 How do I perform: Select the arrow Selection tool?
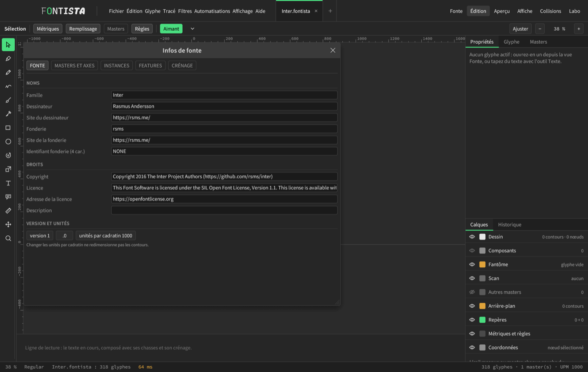tap(8, 45)
